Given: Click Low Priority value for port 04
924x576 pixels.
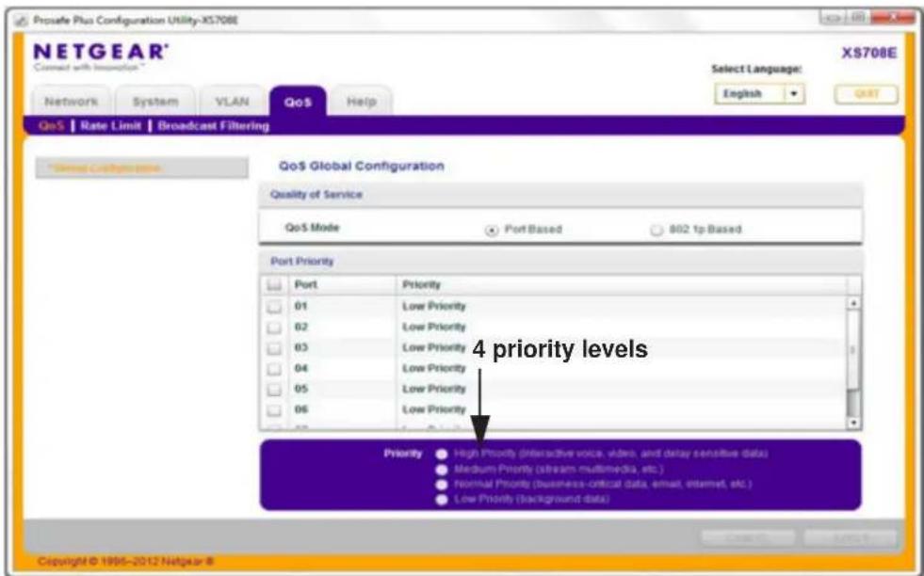Looking at the screenshot, I should click(x=433, y=368).
